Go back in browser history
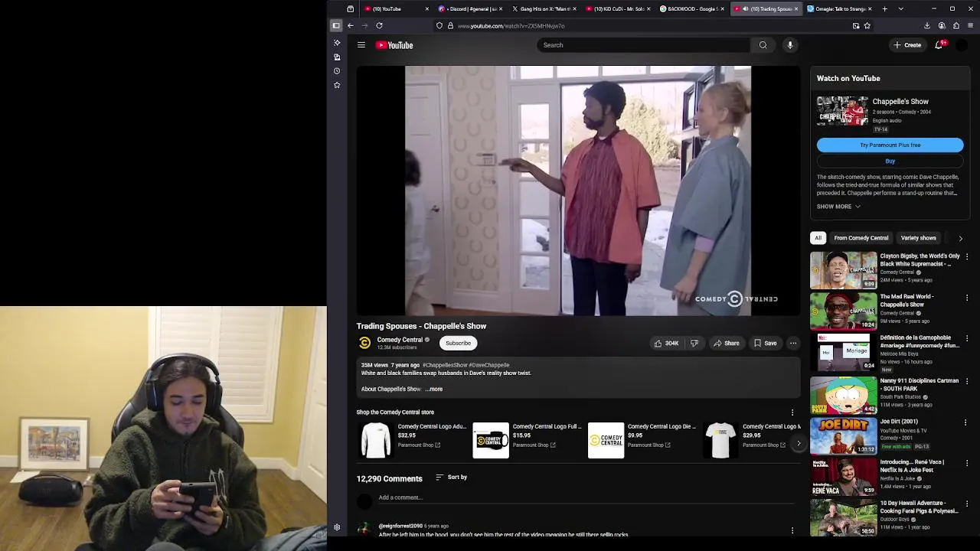Screen dimensions: 980x551 click(x=351, y=25)
